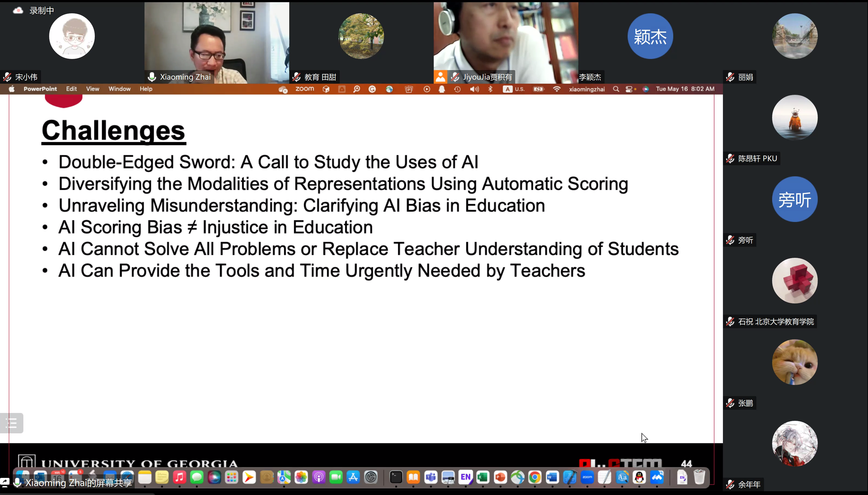Toggle Bluetooth status icon in menu bar

pyautogui.click(x=490, y=89)
